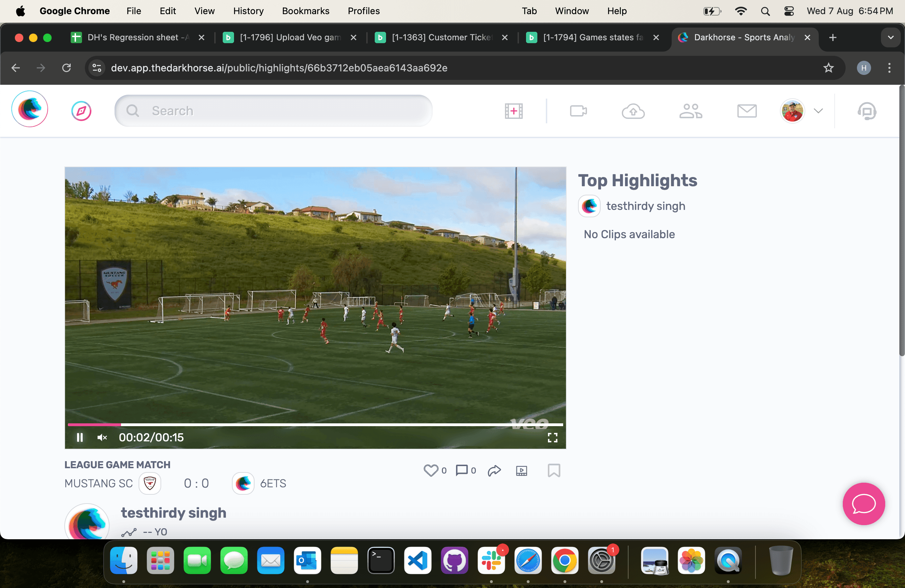
Task: Open the video camera icon
Action: [578, 111]
